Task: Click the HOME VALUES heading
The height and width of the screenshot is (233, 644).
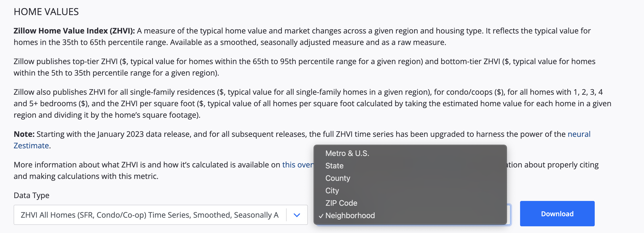Action: point(46,12)
